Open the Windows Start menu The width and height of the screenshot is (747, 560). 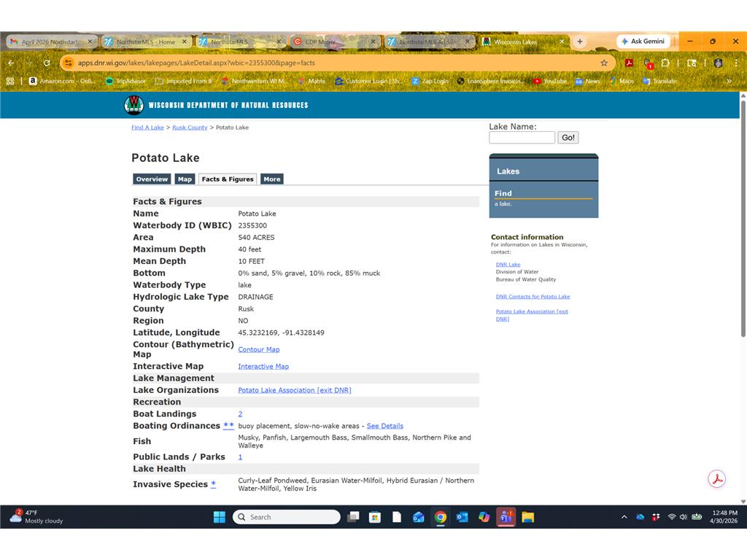click(219, 517)
